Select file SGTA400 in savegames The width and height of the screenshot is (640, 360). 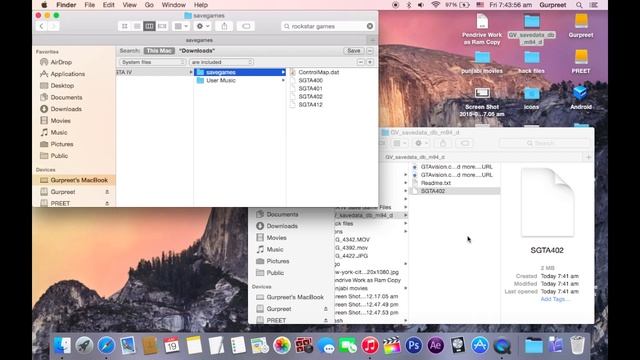[x=310, y=80]
